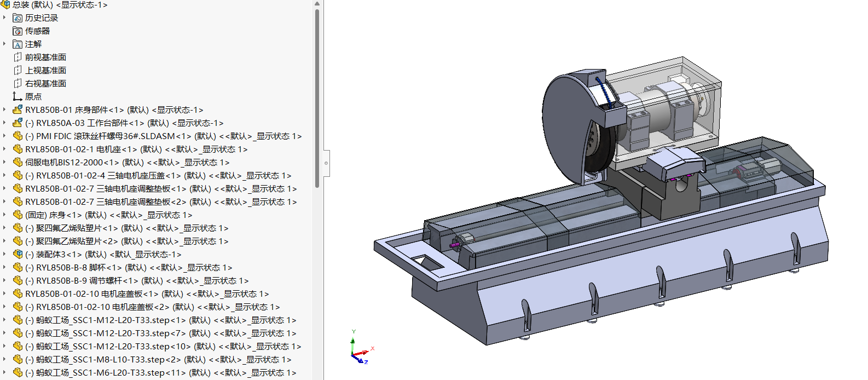
Task: Click the XYZ orientation triad
Action: pyautogui.click(x=361, y=347)
